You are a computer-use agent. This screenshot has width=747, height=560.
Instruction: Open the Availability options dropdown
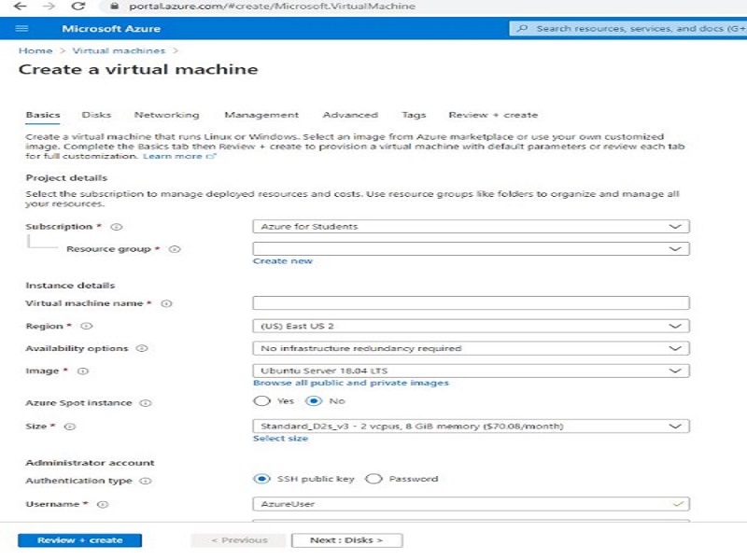pyautogui.click(x=472, y=348)
